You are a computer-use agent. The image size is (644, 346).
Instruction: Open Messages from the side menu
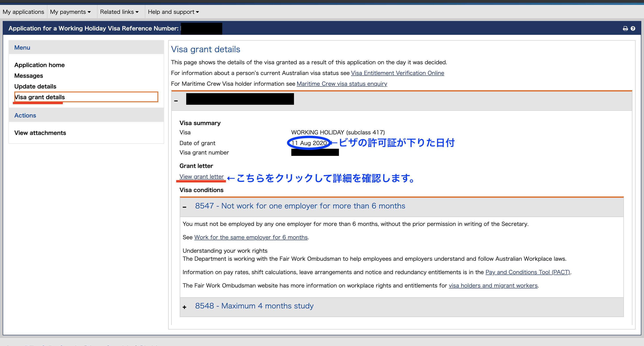click(28, 76)
